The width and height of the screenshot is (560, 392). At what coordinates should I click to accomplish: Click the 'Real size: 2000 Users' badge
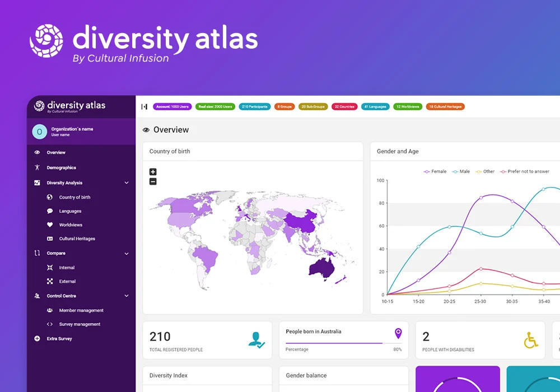[x=216, y=107]
